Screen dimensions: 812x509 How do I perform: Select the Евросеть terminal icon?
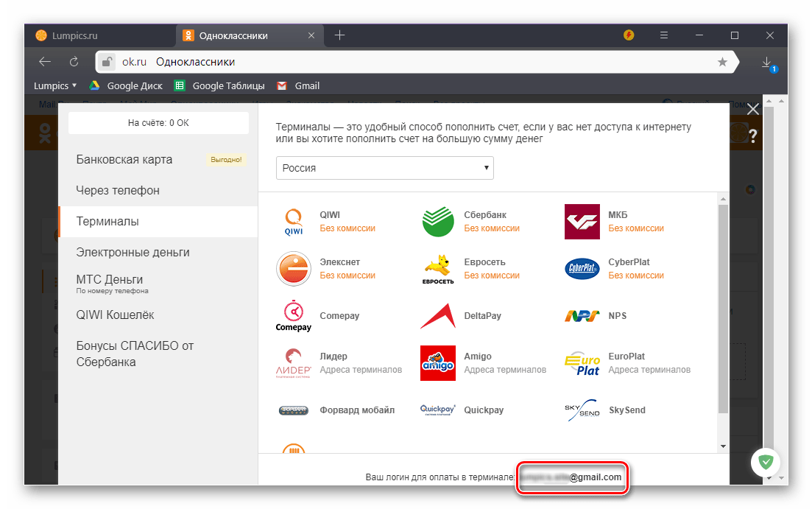[438, 269]
